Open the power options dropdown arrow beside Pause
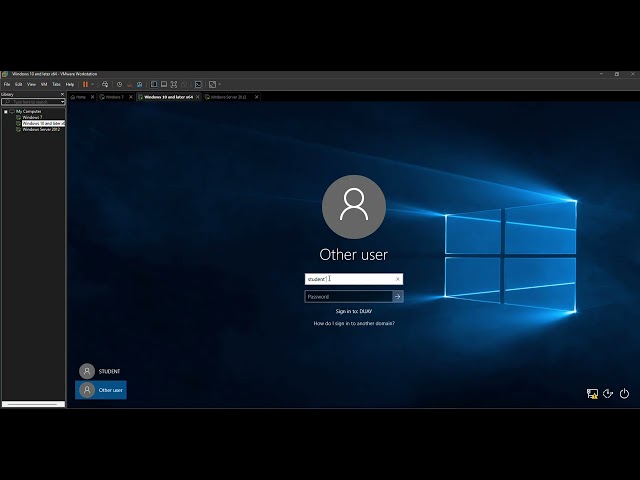 pos(93,84)
